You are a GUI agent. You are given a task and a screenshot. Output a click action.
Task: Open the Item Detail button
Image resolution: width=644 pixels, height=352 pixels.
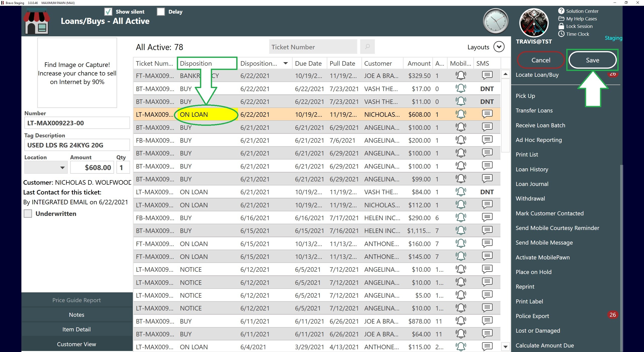tap(77, 329)
